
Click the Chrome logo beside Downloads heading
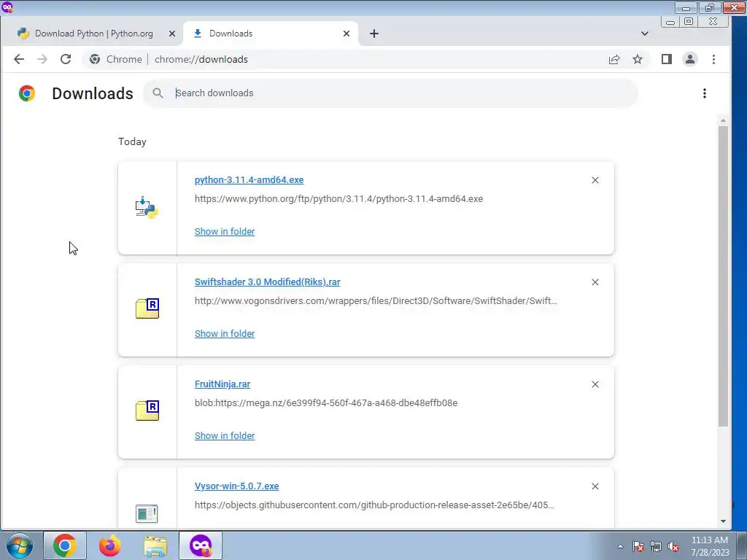coord(27,93)
